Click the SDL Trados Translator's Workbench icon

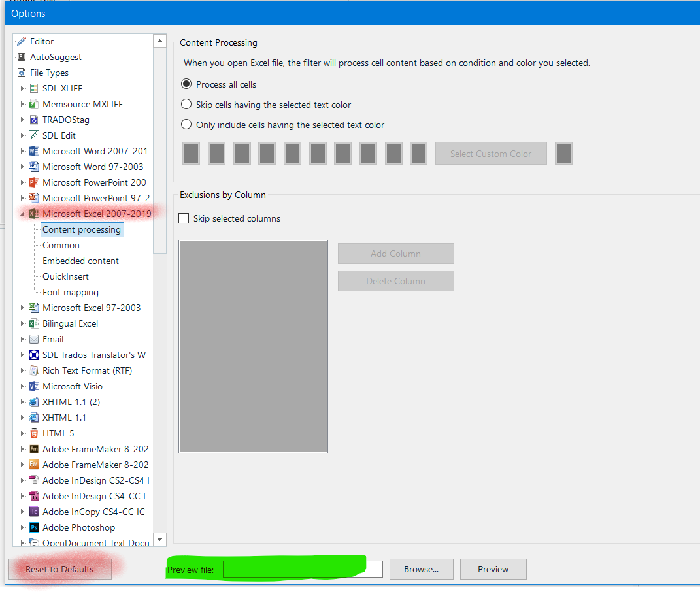tap(34, 355)
